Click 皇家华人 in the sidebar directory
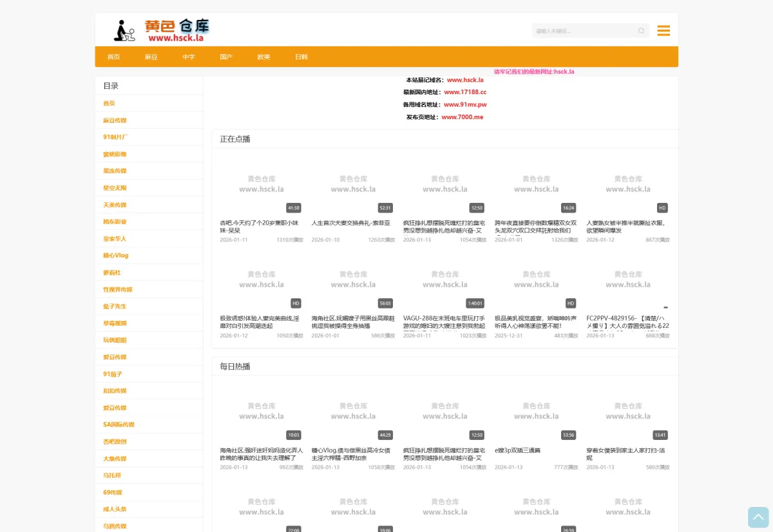The width and height of the screenshot is (773, 532). pos(115,239)
